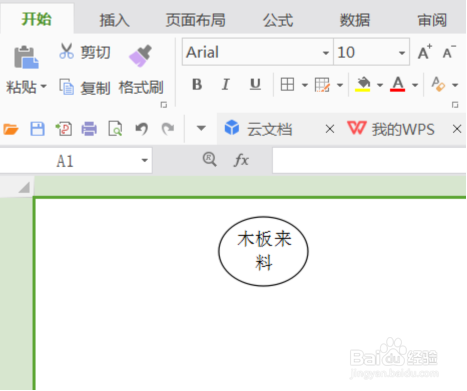Save with the floppy disk icon
This screenshot has height=391, width=467.
(x=37, y=129)
